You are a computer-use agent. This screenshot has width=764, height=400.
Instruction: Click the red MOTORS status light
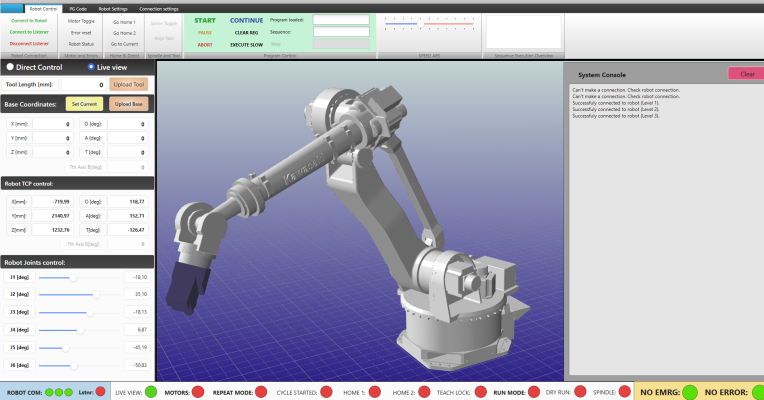[x=198, y=392]
